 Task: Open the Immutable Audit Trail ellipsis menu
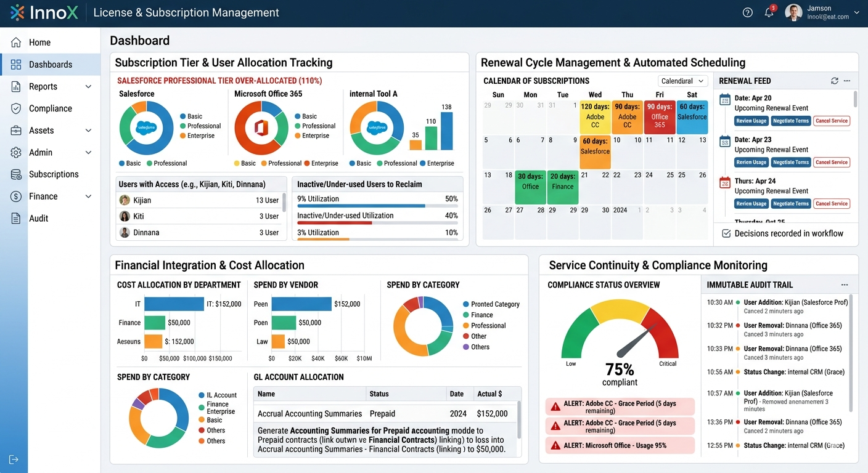pos(845,285)
